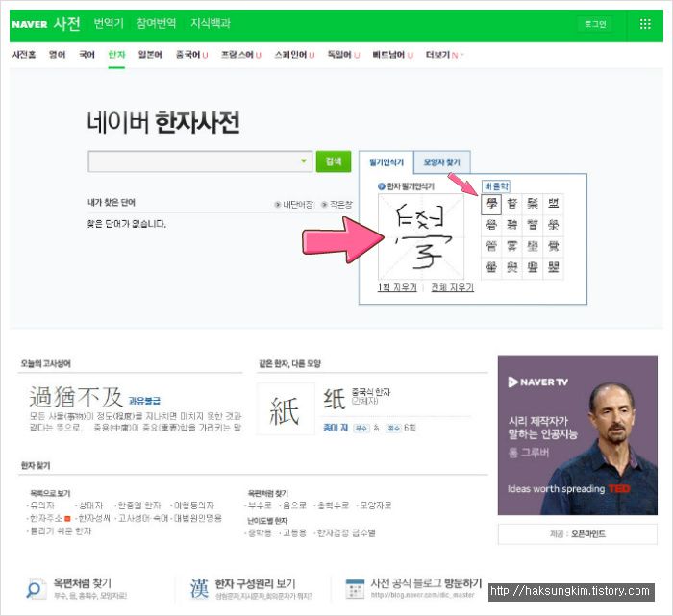This screenshot has width=673, height=616.
Task: Open the 대법원인명용 names hanja link
Action: 197,518
